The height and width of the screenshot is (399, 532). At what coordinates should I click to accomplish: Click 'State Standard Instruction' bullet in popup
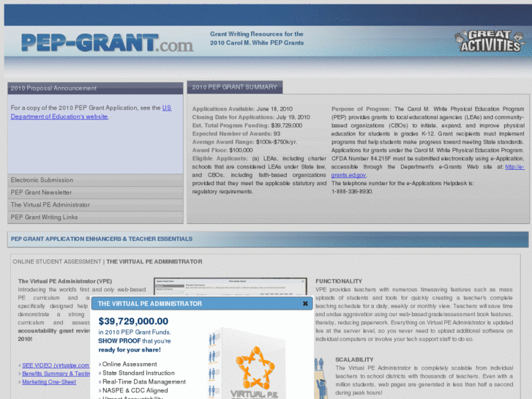138,373
